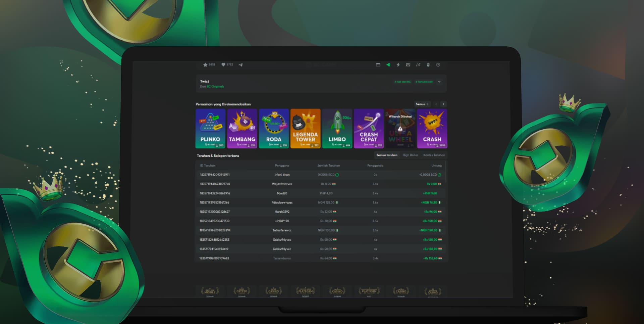The width and height of the screenshot is (644, 324).
Task: Open the help question-mark icon
Action: [x=438, y=65]
